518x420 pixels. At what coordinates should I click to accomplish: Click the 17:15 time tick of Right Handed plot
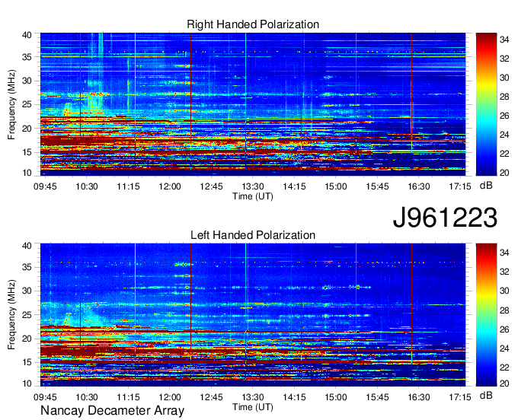pos(460,186)
